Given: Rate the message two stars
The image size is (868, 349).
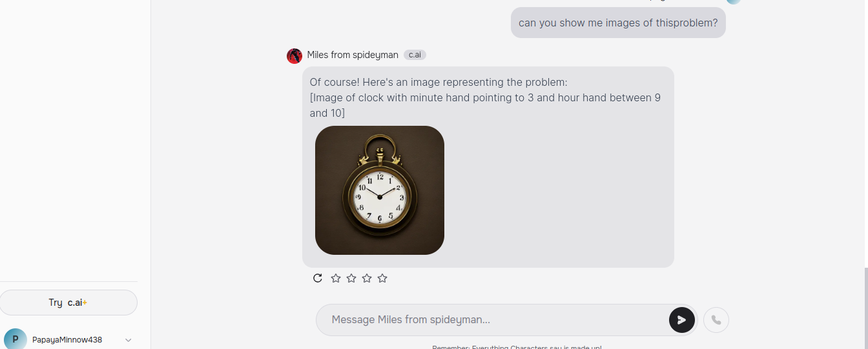Looking at the screenshot, I should point(351,278).
